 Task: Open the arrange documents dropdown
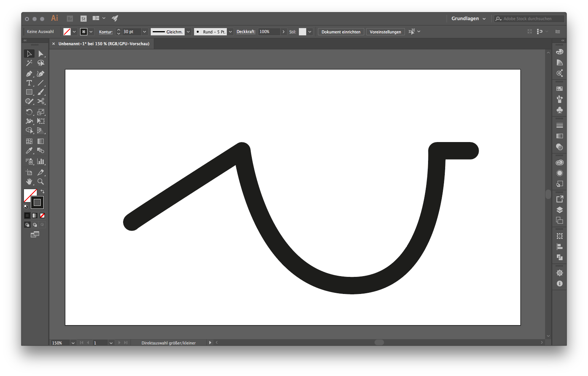tap(99, 18)
